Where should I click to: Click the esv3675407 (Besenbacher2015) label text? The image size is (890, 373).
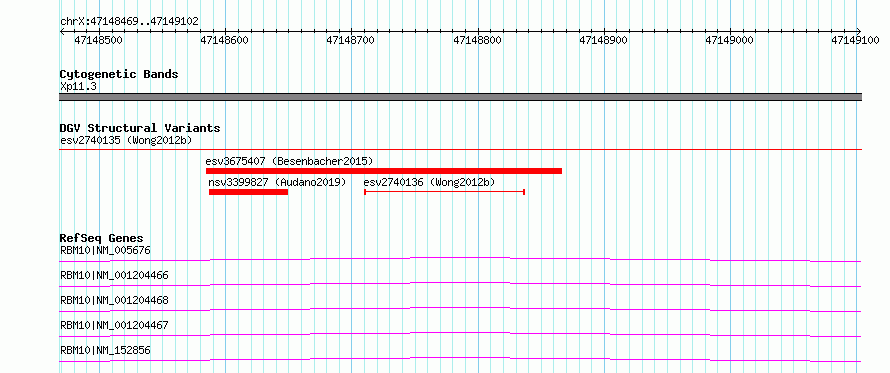(289, 161)
